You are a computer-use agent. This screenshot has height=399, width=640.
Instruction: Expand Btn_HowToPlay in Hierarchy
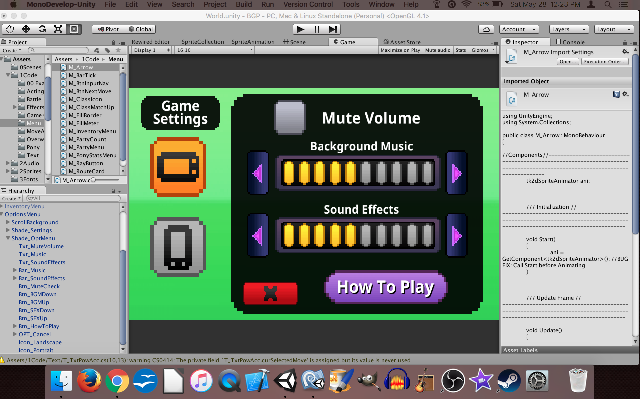(15, 326)
